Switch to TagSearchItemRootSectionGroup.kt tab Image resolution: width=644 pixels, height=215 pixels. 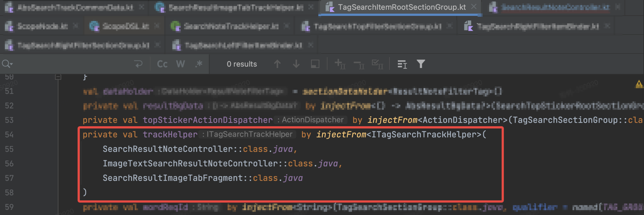[401, 7]
